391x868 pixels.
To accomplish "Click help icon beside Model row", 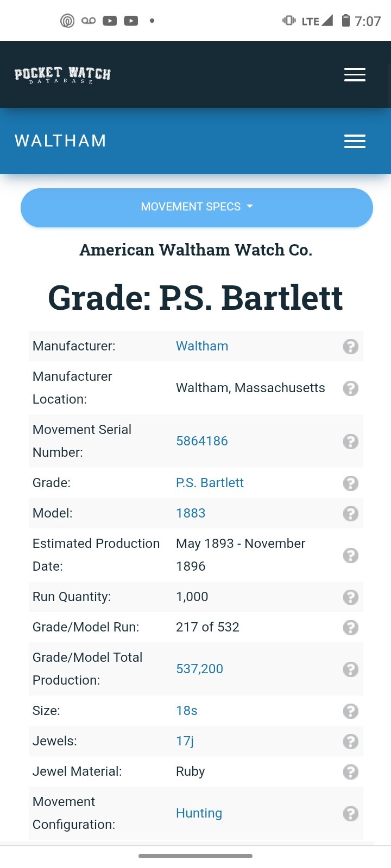I will coord(351,514).
